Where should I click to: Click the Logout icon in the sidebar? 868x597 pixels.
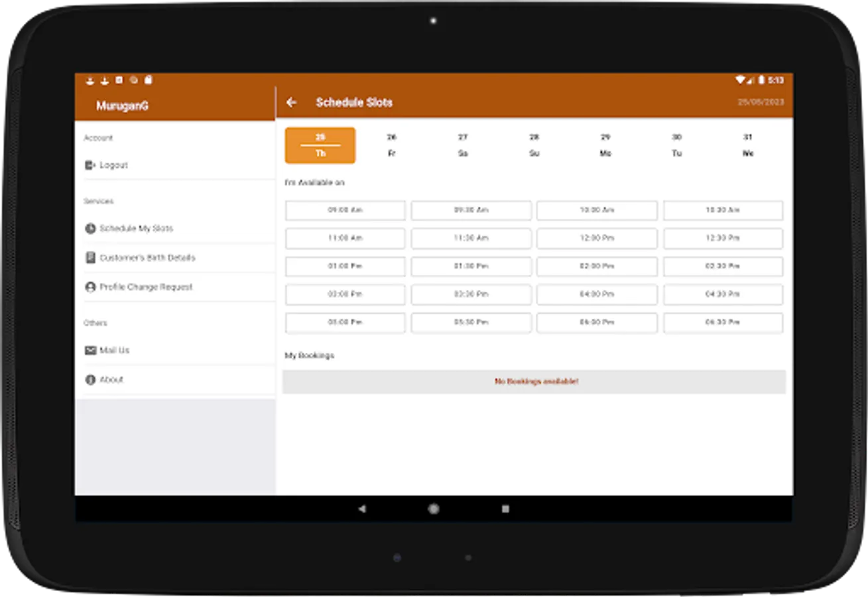coord(91,165)
